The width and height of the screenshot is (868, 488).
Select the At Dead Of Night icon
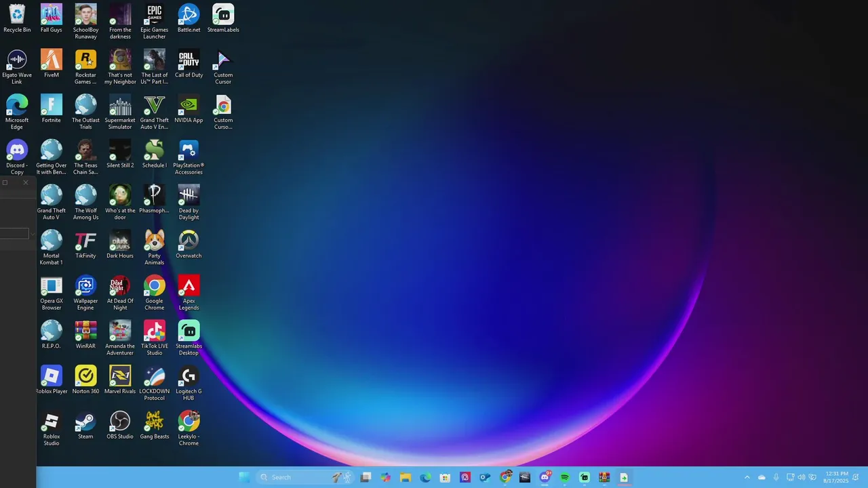tap(120, 293)
